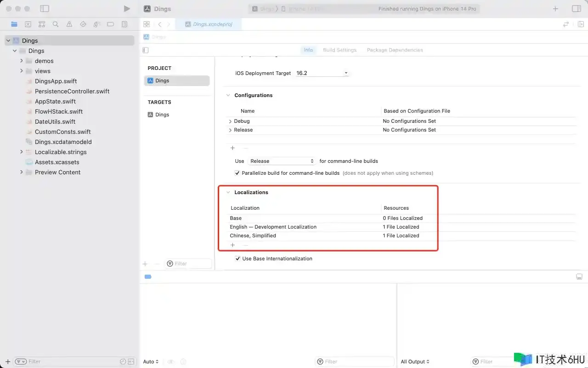Open PersistenceController.swift file
588x368 pixels.
click(72, 91)
